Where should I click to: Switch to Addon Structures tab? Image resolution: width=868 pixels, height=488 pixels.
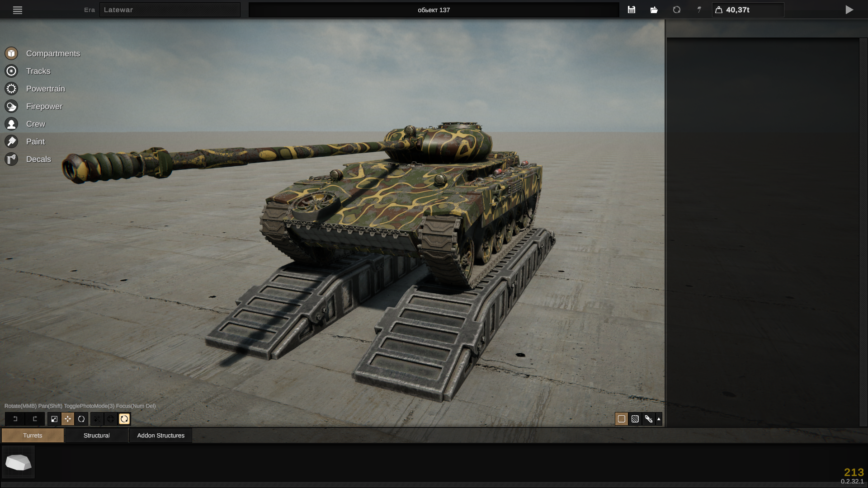point(160,435)
